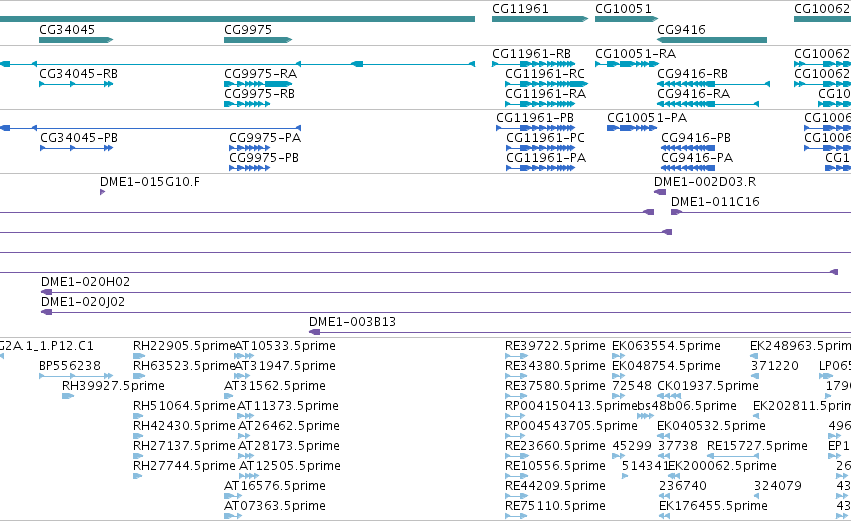Open protein feature CG9975-PA
The width and height of the screenshot is (851, 521).
click(x=265, y=138)
